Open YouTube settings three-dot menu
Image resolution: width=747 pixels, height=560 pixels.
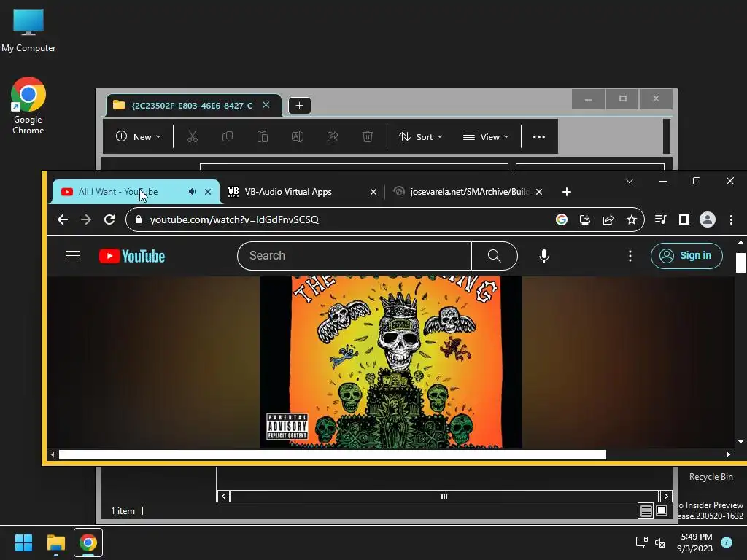click(630, 256)
